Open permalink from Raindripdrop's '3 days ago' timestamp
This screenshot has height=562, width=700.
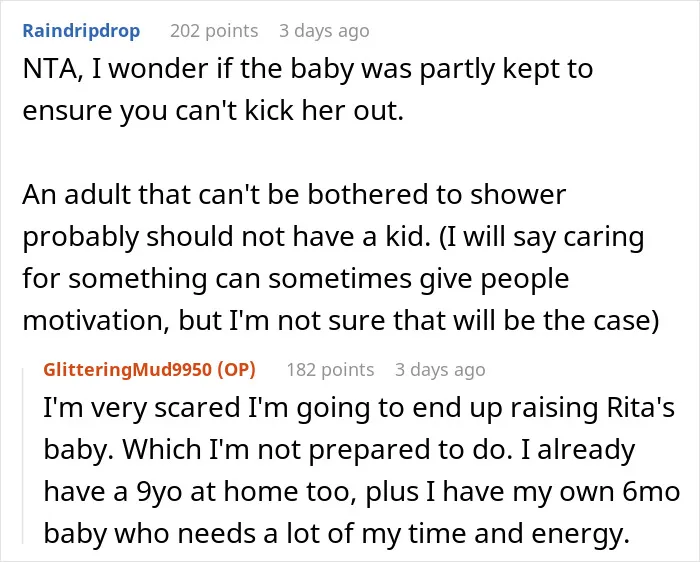[x=325, y=31]
